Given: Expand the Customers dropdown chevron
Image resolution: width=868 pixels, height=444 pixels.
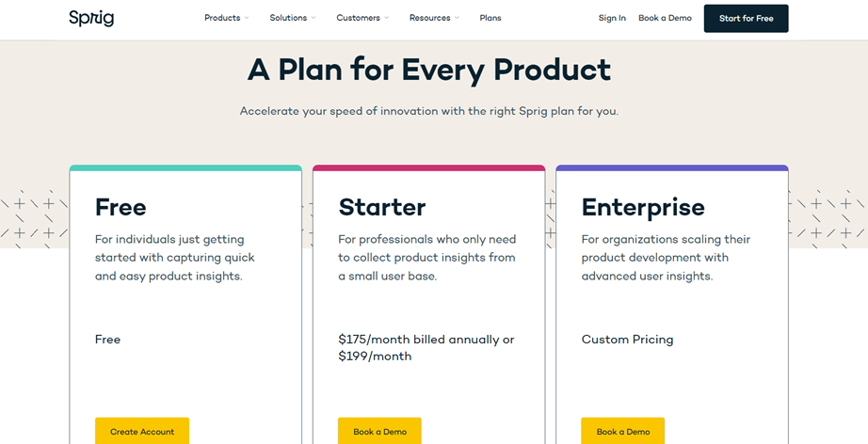Looking at the screenshot, I should [386, 18].
